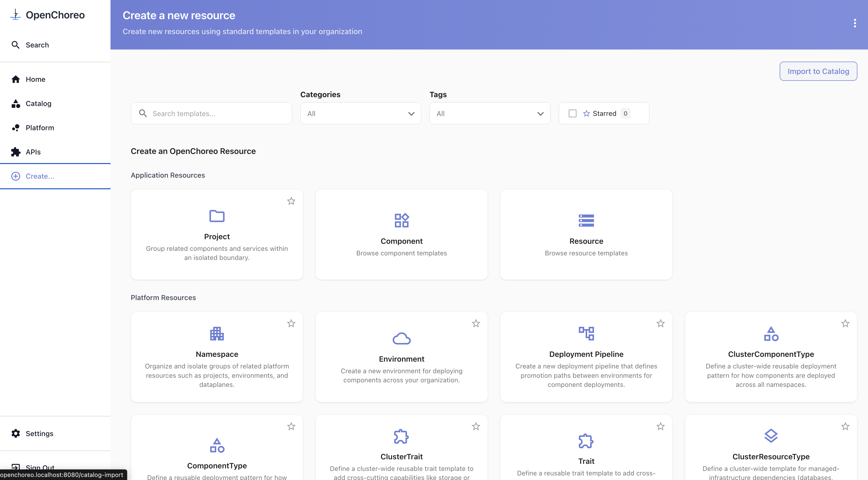Go to Home in the sidebar
Screen dimensions: 868x480
tap(55, 79)
